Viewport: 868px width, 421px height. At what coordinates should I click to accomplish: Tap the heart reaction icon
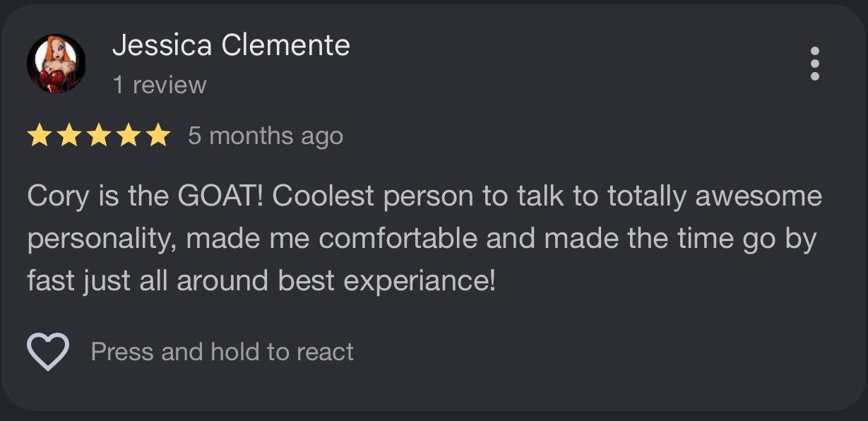point(47,351)
